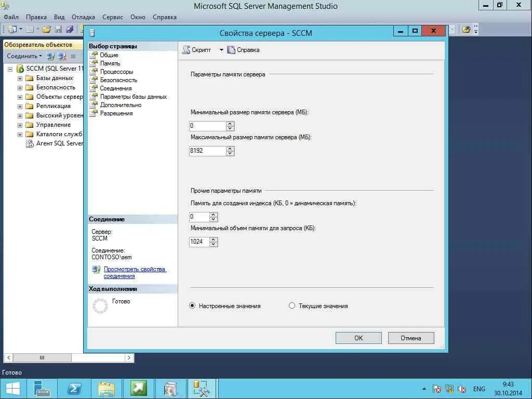Screen dimensions: 532x399
Task: Click the Справка help icon in dialog
Action: pyautogui.click(x=231, y=50)
